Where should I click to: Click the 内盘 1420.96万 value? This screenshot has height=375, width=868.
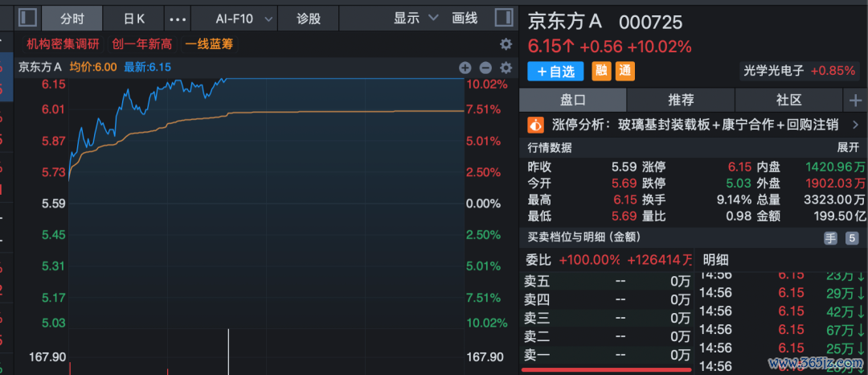pyautogui.click(x=835, y=167)
